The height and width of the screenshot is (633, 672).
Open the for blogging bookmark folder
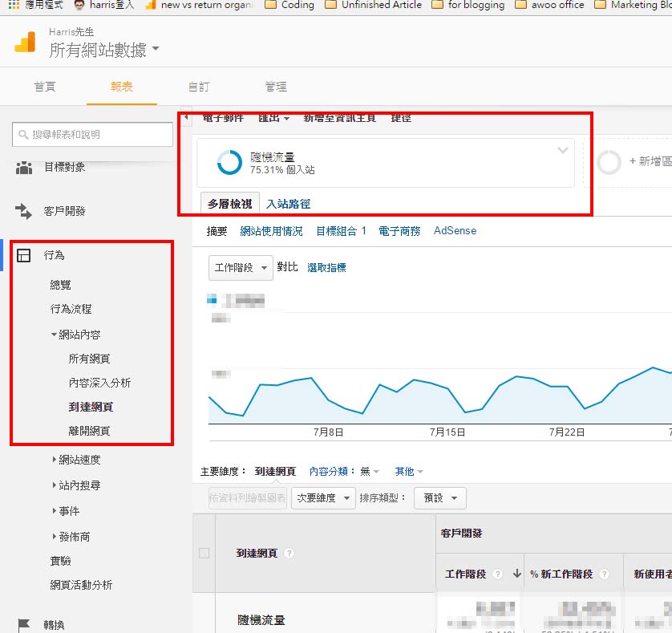click(x=468, y=5)
